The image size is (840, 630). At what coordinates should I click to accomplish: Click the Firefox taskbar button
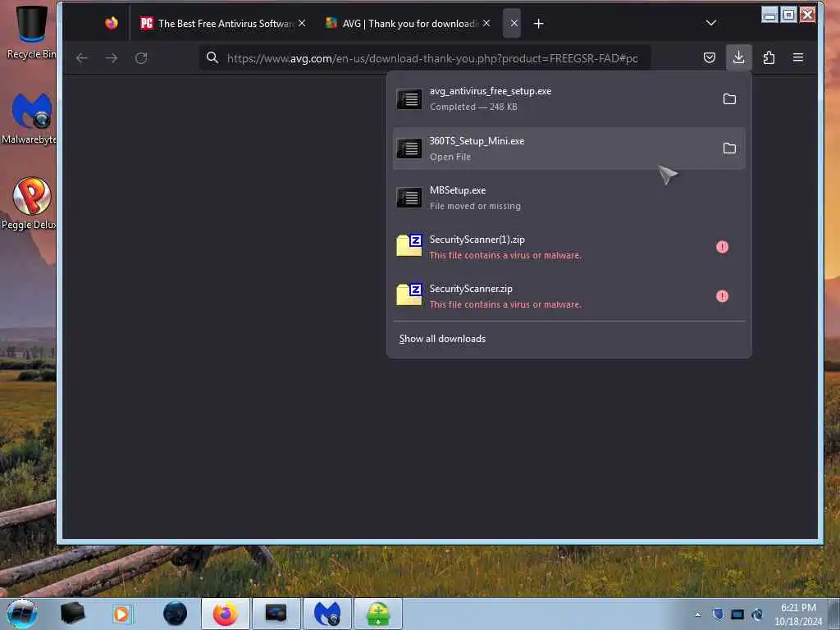pos(226,614)
